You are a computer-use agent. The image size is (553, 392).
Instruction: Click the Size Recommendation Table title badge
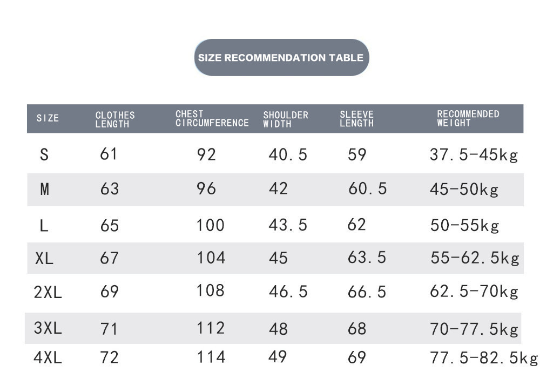coord(281,58)
